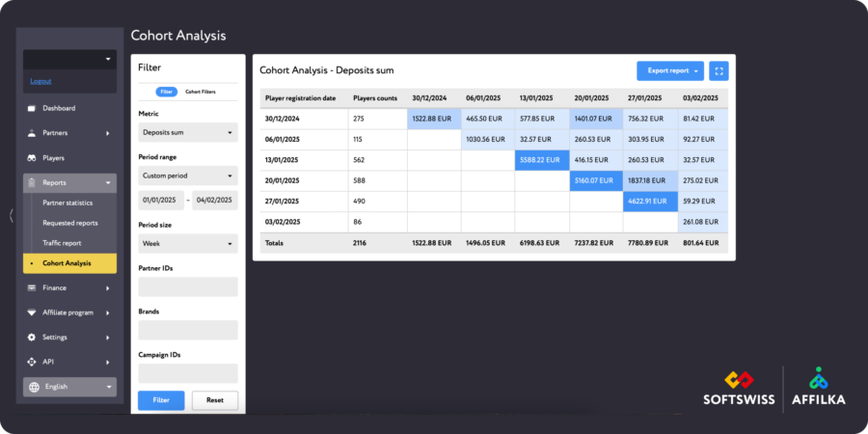Open the Custom period range dropdown

[188, 176]
